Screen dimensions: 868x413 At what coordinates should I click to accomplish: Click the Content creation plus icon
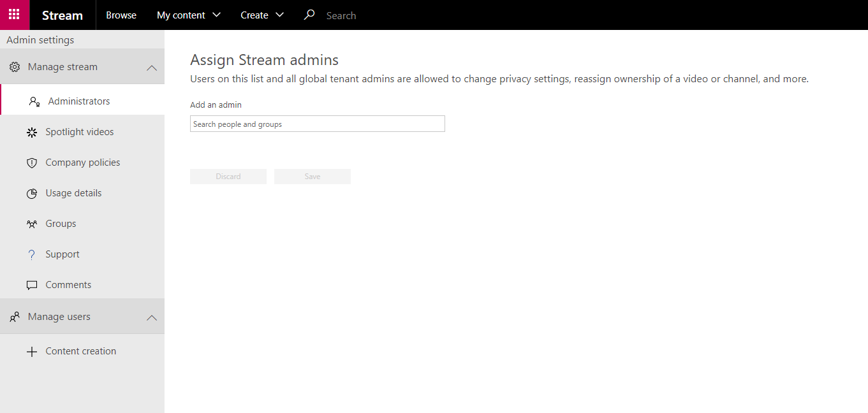32,352
